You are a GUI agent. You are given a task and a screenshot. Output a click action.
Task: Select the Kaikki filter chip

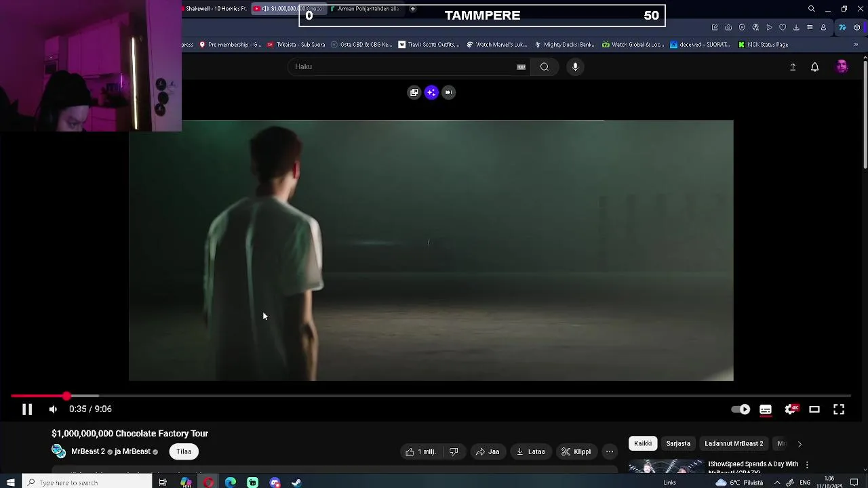[643, 444]
